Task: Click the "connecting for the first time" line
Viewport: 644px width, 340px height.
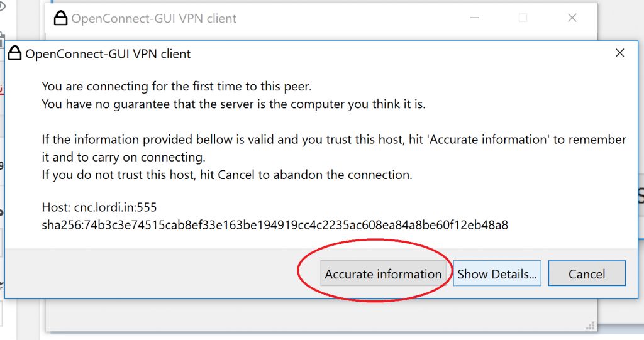Action: pos(176,86)
